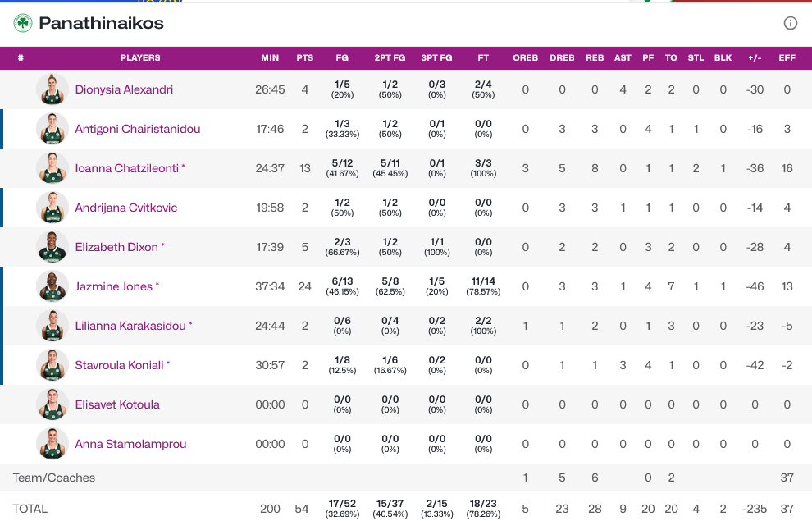Open Andrijana Cvitkovic's player page

click(x=126, y=208)
